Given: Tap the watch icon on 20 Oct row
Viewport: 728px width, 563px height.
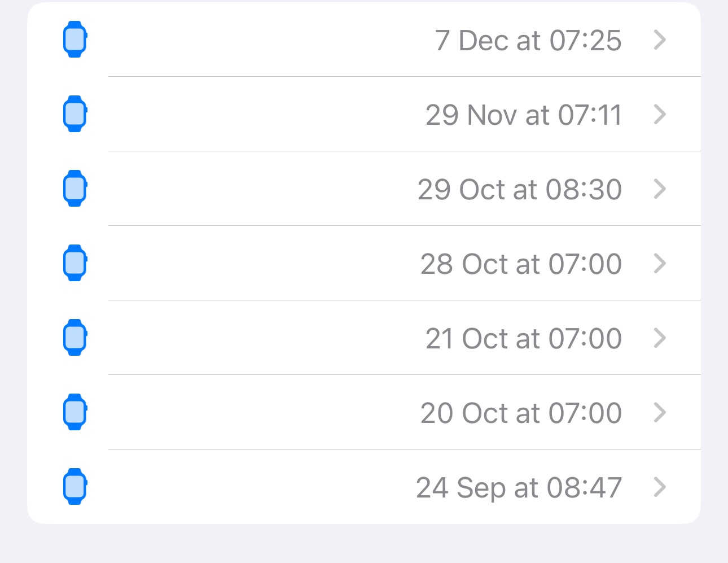Looking at the screenshot, I should pos(74,412).
